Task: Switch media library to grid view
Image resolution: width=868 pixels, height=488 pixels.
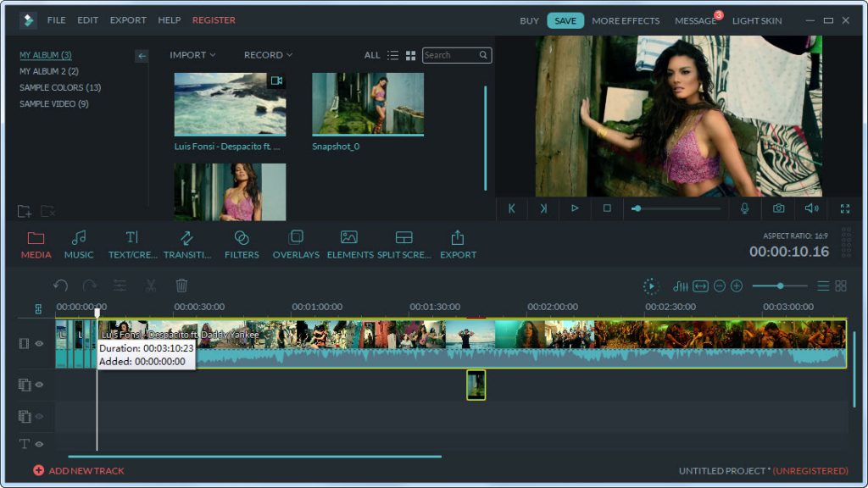Action: [x=410, y=55]
